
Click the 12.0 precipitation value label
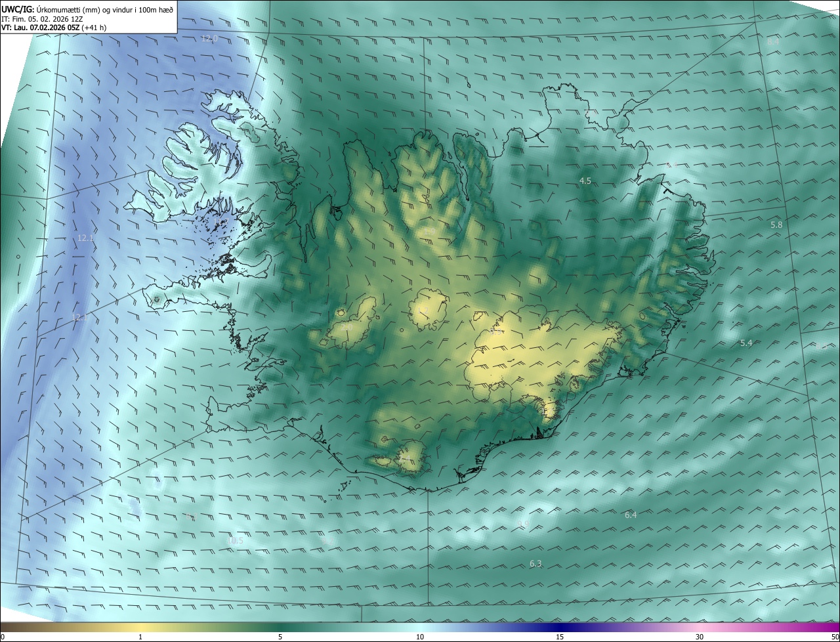click(209, 39)
